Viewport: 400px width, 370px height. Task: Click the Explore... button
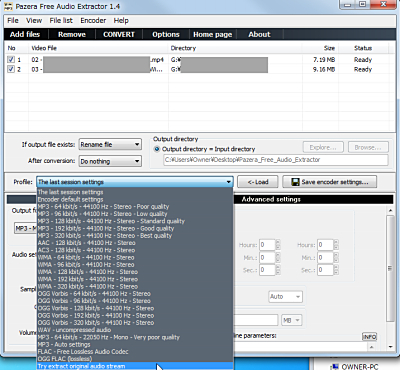[x=323, y=147]
